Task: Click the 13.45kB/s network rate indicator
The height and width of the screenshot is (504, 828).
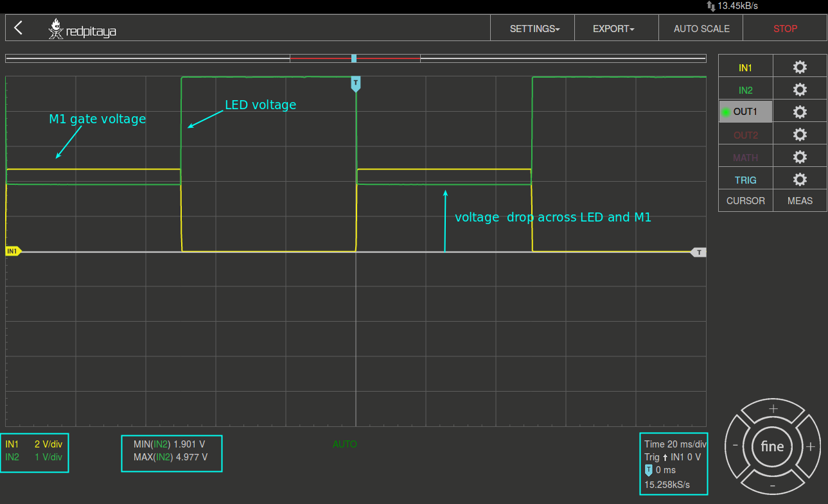Action: tap(732, 6)
